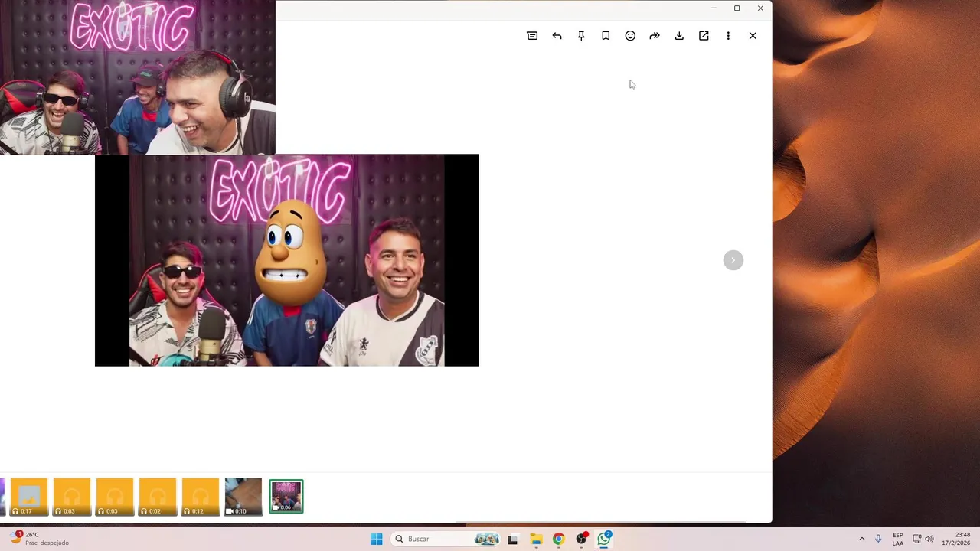Click the Buscar taskbar search box
Screen dimensions: 980x551
pos(446,539)
